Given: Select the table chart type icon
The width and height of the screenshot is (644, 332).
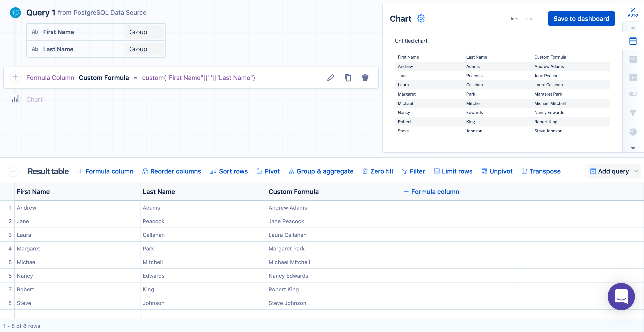Looking at the screenshot, I should tap(633, 41).
